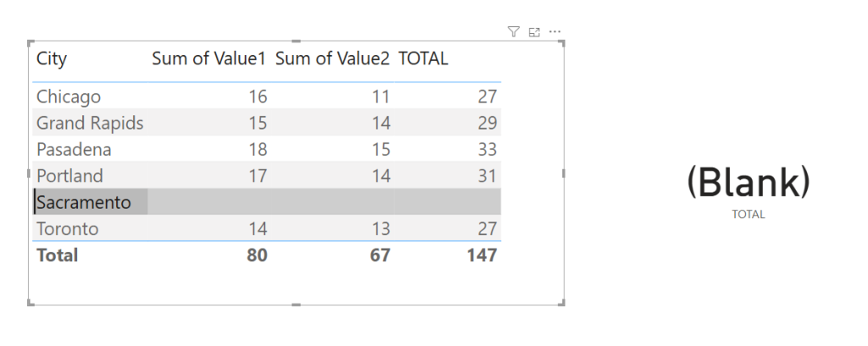Click the Focus mode icon

coord(534,31)
